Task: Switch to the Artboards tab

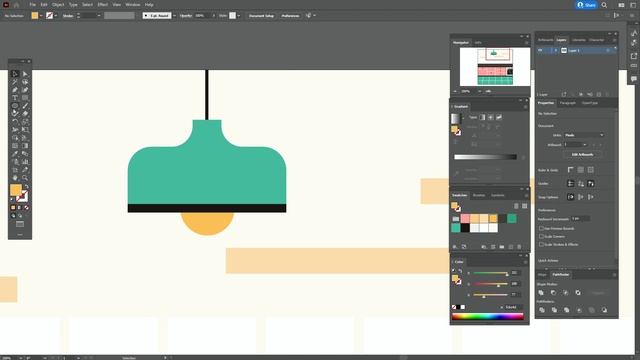Action: (545, 40)
